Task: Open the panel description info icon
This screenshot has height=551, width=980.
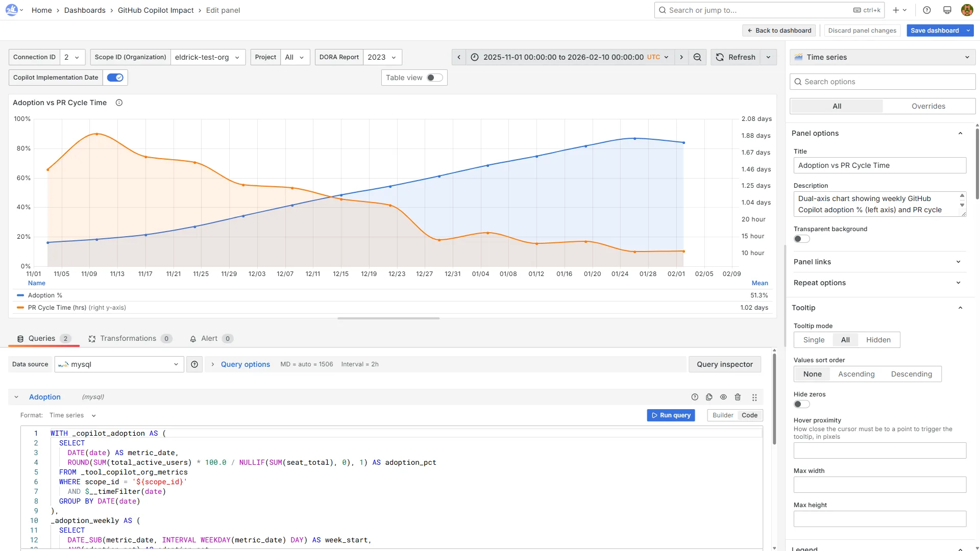Action: pos(119,103)
